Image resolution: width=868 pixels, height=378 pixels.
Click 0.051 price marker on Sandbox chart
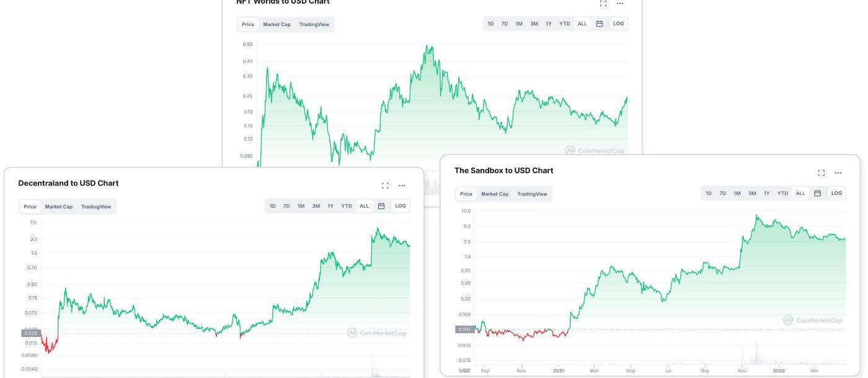pos(464,330)
